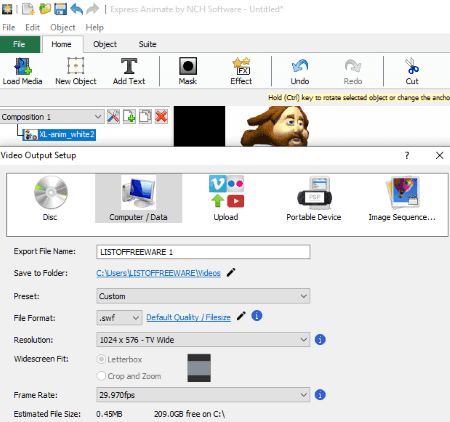The height and width of the screenshot is (422, 450).
Task: Duplicate composition icon
Action: (x=145, y=117)
